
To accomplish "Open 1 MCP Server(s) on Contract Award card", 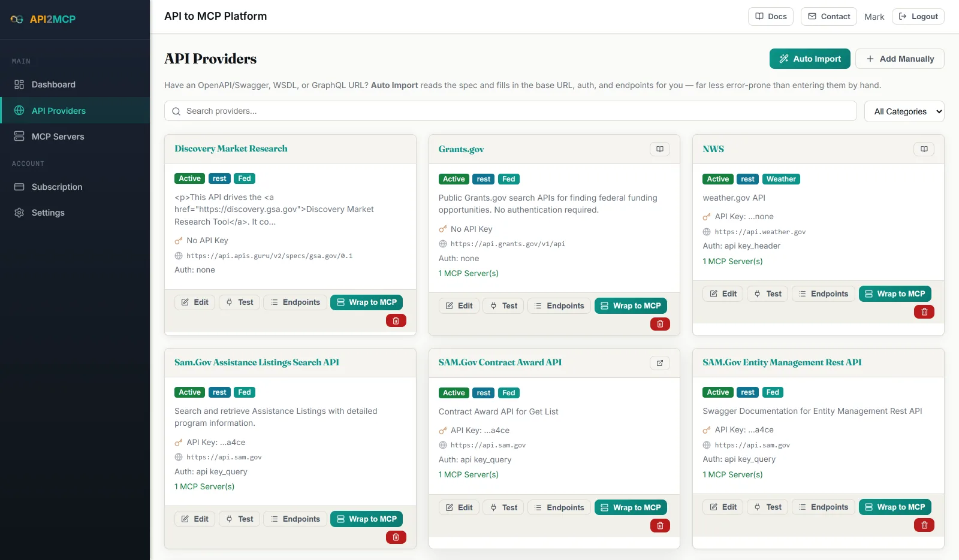I will pyautogui.click(x=468, y=475).
